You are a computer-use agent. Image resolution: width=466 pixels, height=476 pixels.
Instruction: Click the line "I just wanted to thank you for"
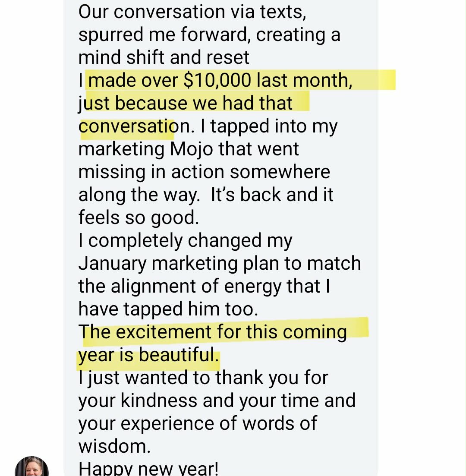point(203,378)
